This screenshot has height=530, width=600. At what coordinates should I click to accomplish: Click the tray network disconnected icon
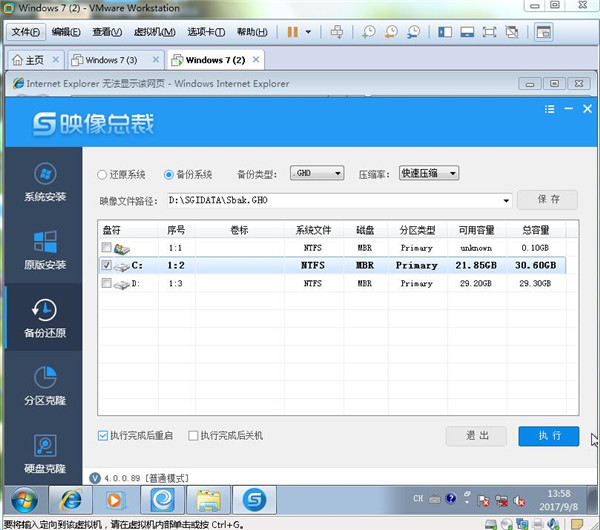(x=501, y=500)
